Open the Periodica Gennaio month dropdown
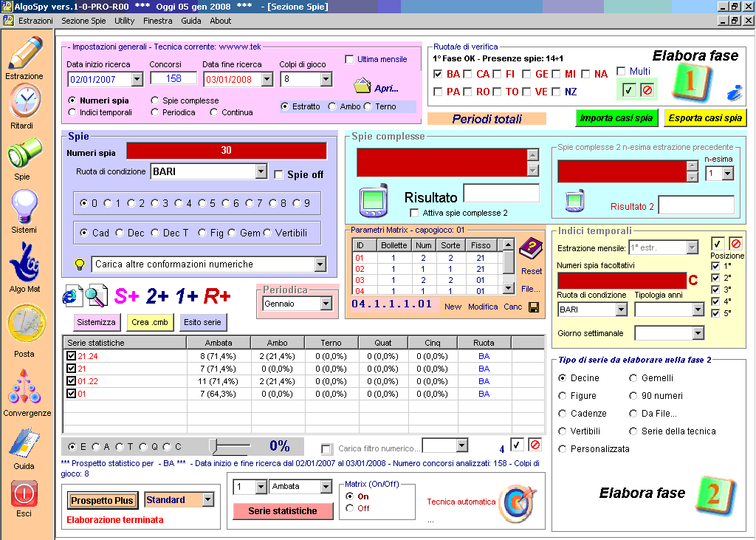 (x=326, y=304)
